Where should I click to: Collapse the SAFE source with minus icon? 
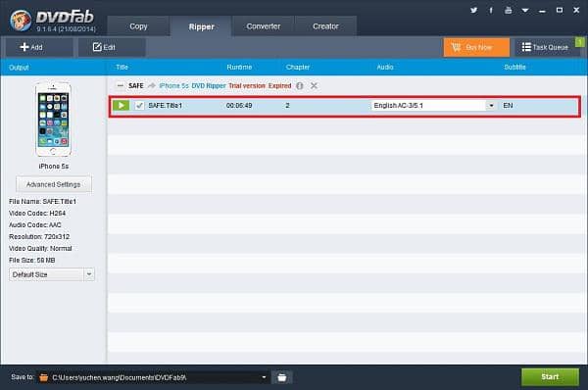point(120,86)
